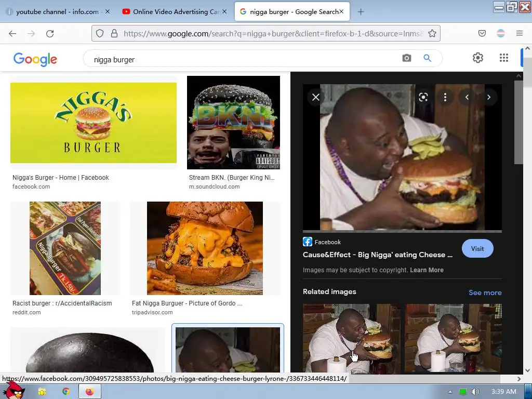Start a search by image with camera icon
This screenshot has width=532, height=399.
click(407, 58)
